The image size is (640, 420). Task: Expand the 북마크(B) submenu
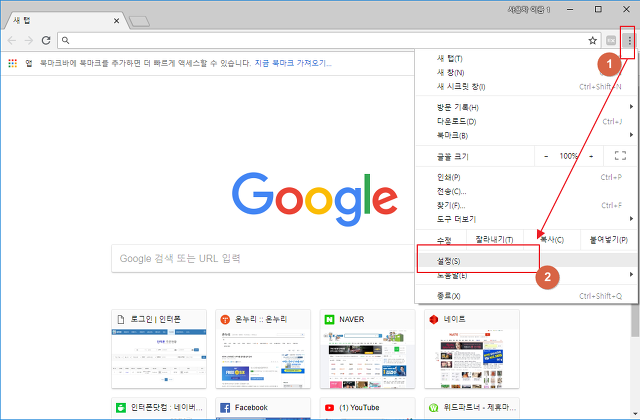[527, 135]
